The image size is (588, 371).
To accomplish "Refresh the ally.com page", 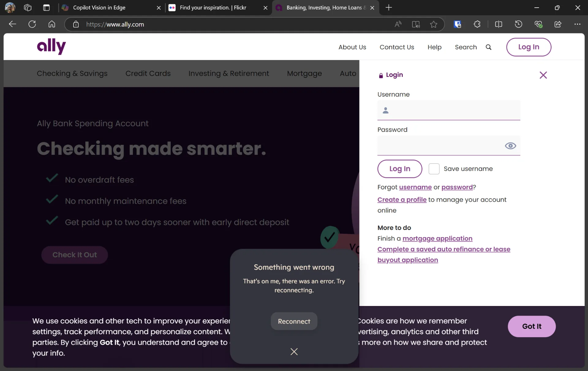I will (x=32, y=24).
